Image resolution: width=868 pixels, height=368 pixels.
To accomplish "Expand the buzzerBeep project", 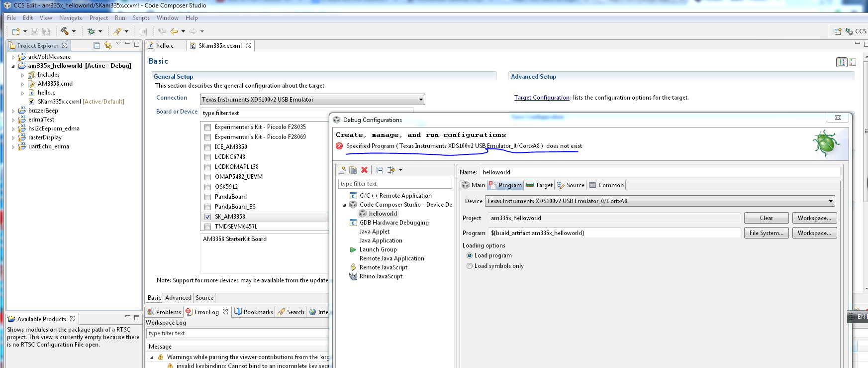I will (13, 111).
